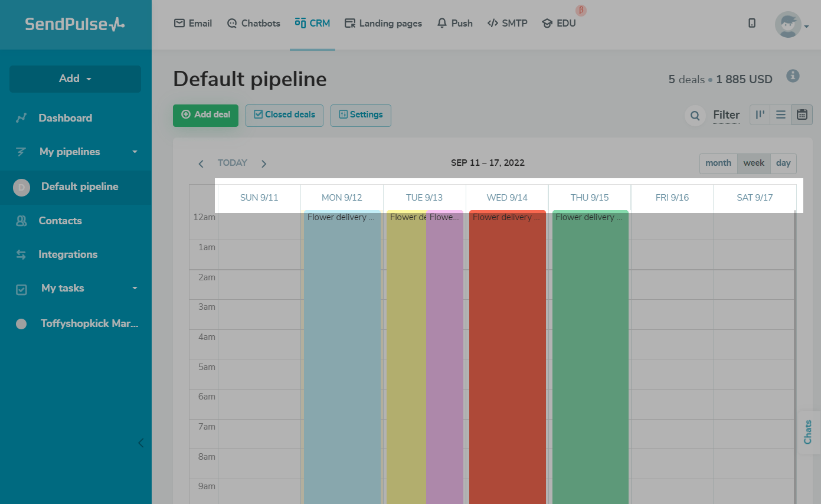Go to next week arrow
Viewport: 821px width, 504px height.
pos(264,163)
